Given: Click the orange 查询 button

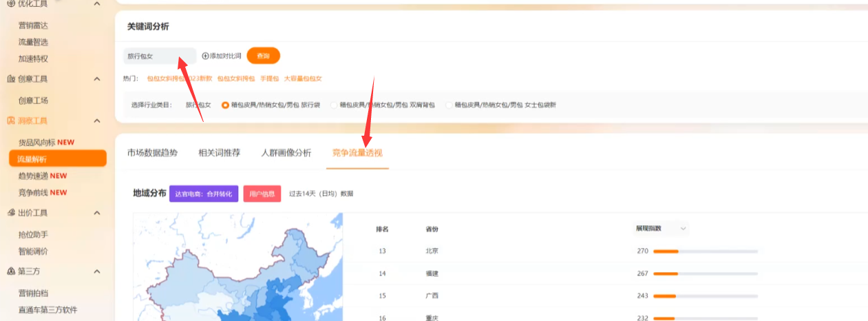Looking at the screenshot, I should pos(263,56).
